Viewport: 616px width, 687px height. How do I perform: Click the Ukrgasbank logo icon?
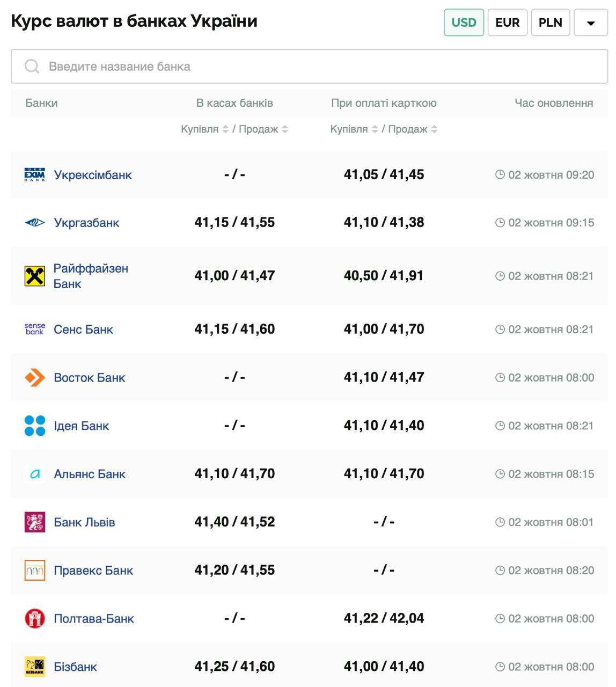pos(35,223)
